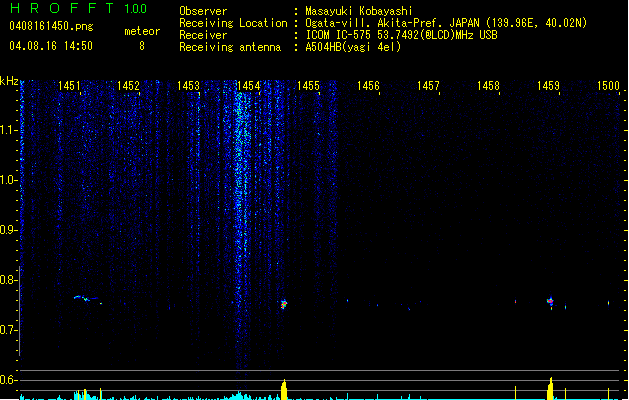This screenshot has width=629, height=400.
Task: Click the 0.7 kHz axis label
Action: click(x=8, y=330)
